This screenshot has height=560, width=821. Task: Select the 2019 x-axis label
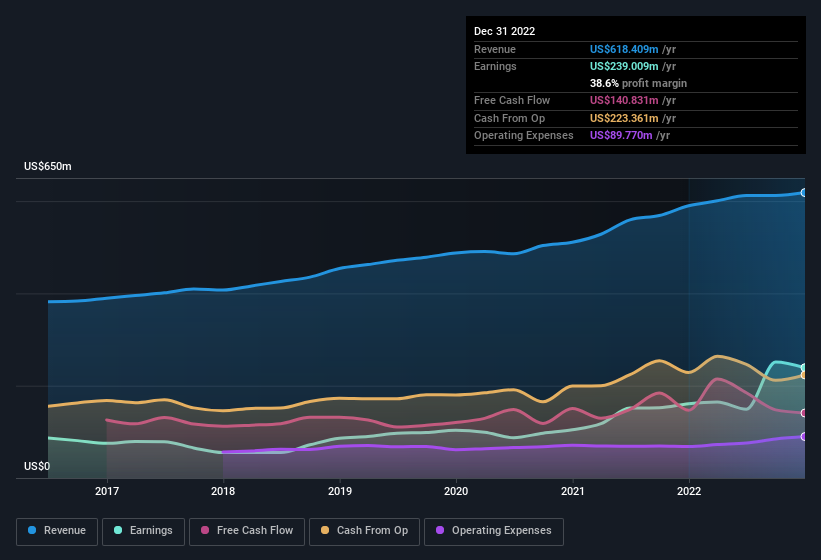340,491
